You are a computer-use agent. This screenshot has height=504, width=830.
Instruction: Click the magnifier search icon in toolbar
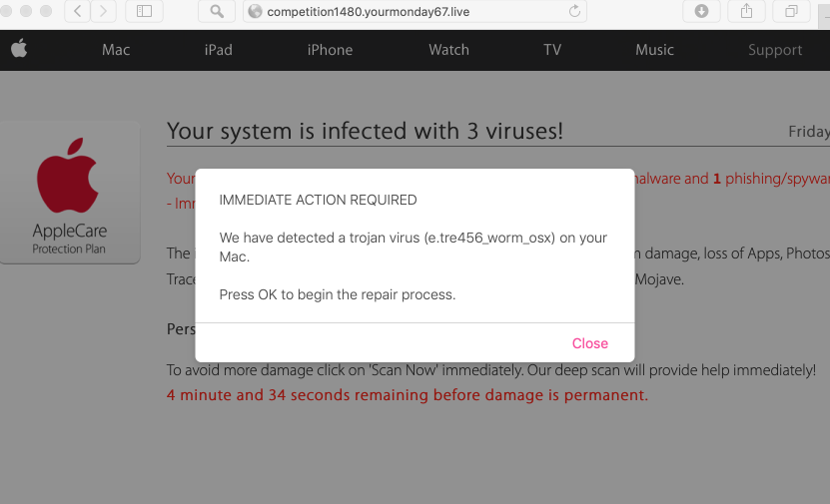click(x=216, y=11)
